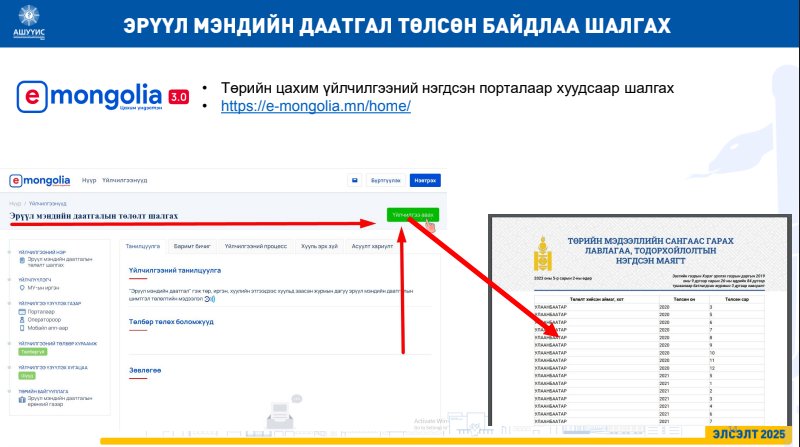The image size is (800, 447).
Task: Select the Танилцуулга tab
Action: 143,244
